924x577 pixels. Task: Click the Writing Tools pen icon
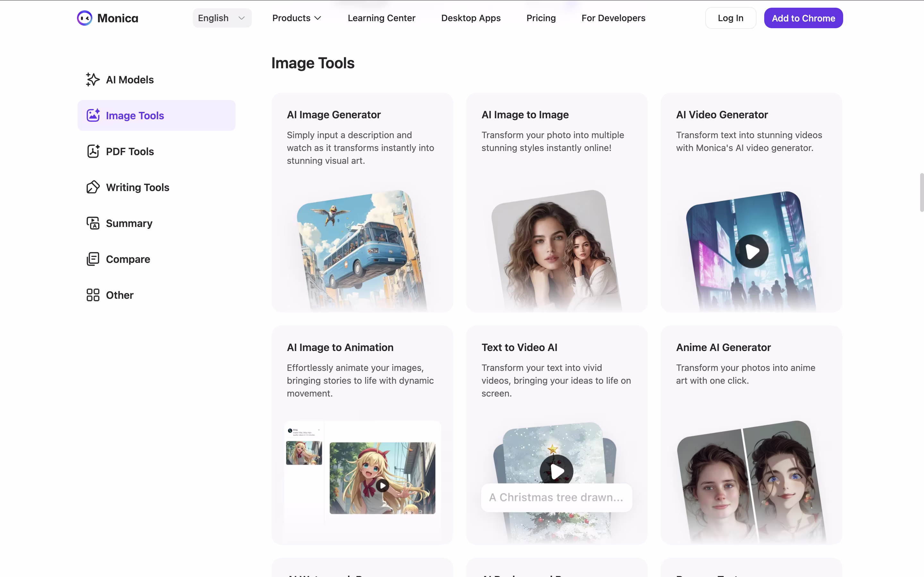pos(93,187)
